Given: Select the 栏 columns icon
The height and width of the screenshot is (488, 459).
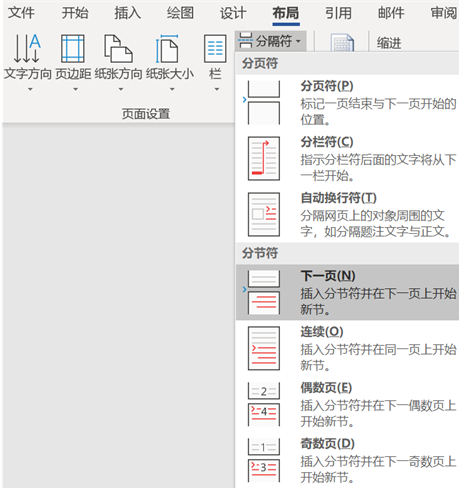Looking at the screenshot, I should click(x=215, y=48).
